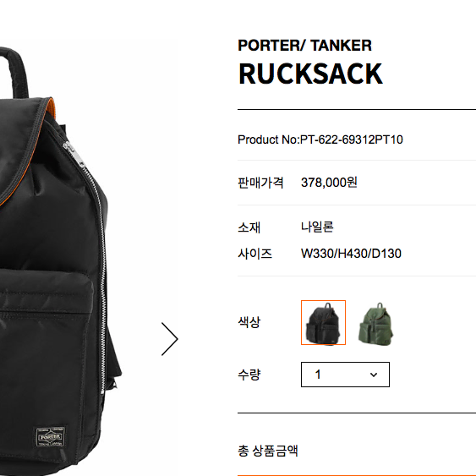
Task: Click the PORTER logo patch on the bag
Action: 51,437
